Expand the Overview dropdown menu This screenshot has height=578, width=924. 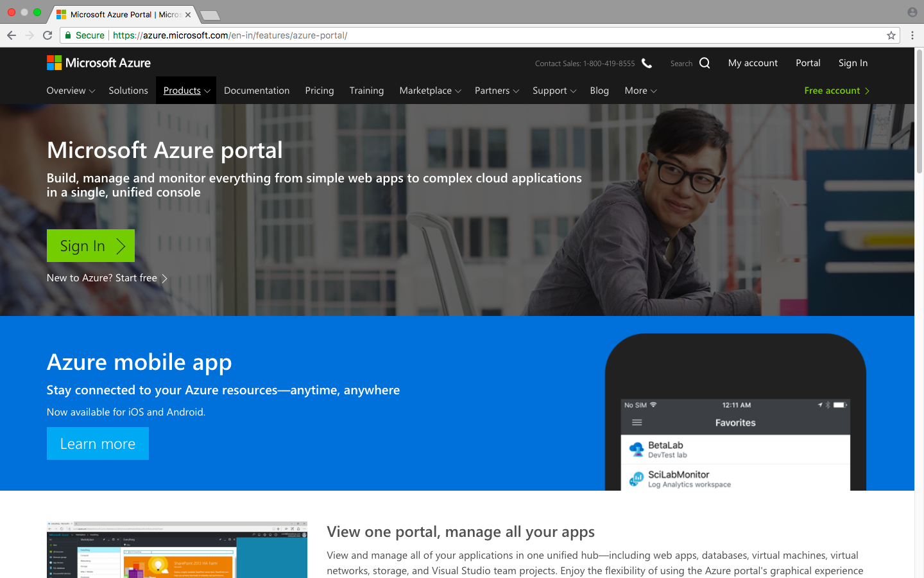pos(71,91)
